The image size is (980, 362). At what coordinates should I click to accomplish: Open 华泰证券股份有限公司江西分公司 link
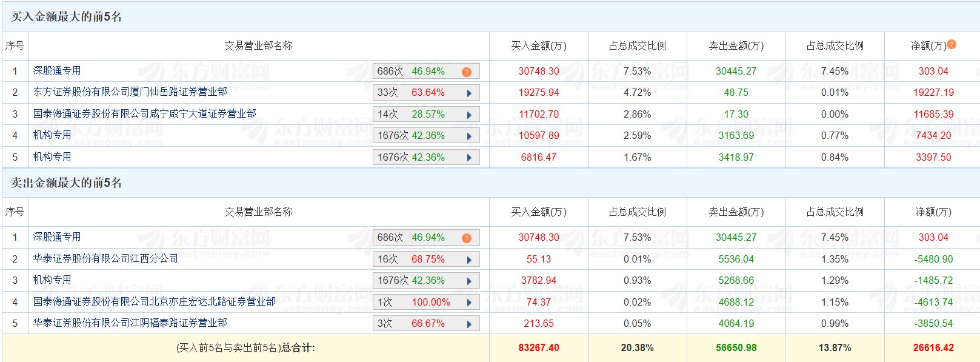click(105, 258)
